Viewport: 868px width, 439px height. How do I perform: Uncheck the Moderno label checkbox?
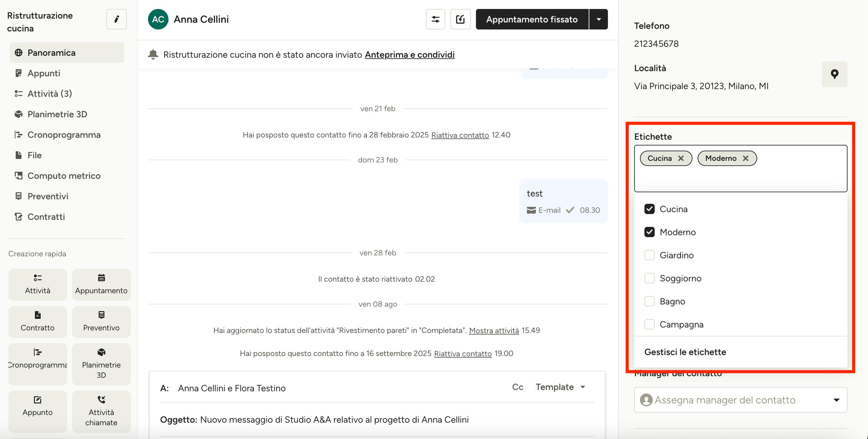click(649, 232)
